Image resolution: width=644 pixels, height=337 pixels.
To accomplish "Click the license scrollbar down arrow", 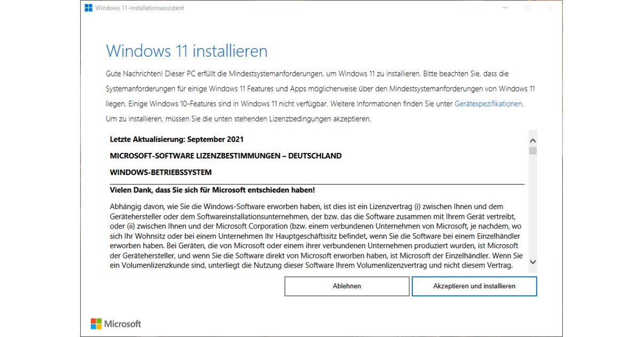I will [533, 262].
